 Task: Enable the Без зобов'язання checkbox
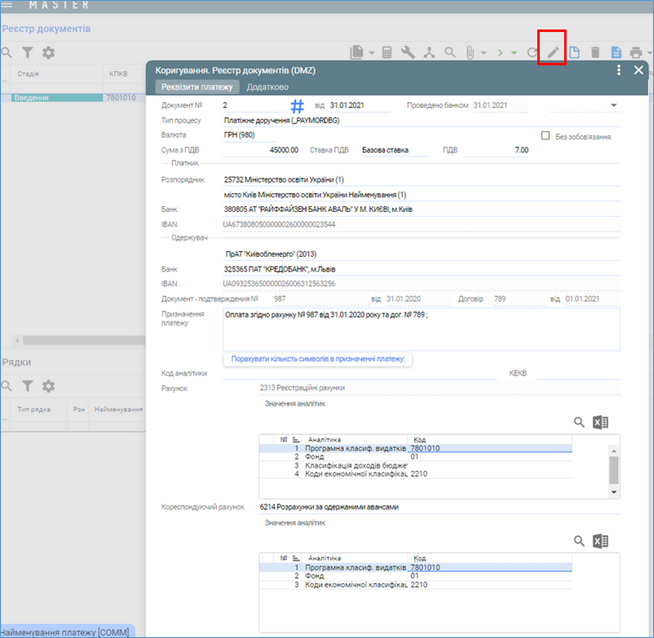[546, 136]
